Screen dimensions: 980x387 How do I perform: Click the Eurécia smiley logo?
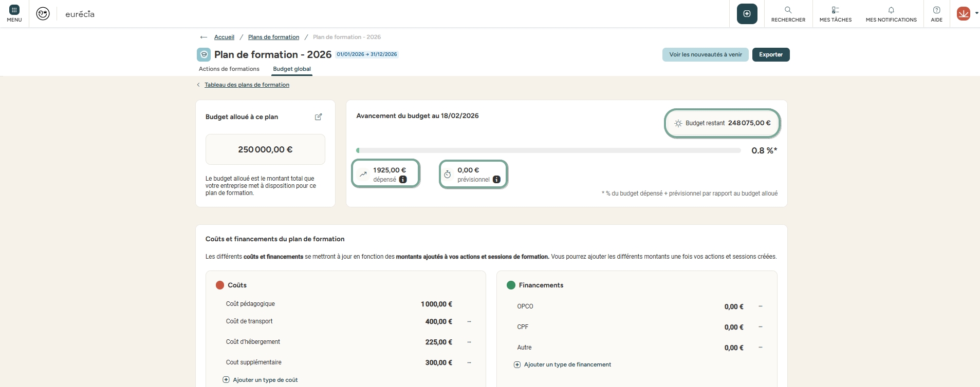click(43, 14)
